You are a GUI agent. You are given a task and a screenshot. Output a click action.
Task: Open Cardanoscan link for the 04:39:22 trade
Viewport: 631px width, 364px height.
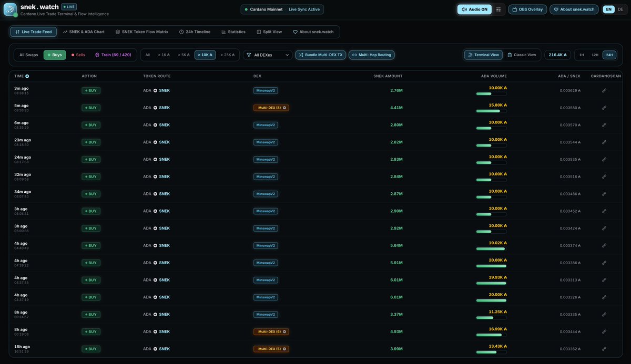point(604,263)
